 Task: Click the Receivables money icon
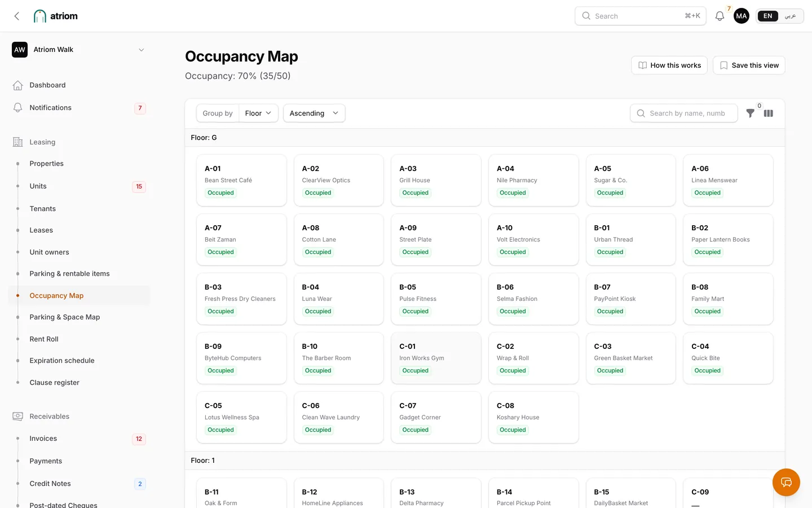pyautogui.click(x=17, y=417)
